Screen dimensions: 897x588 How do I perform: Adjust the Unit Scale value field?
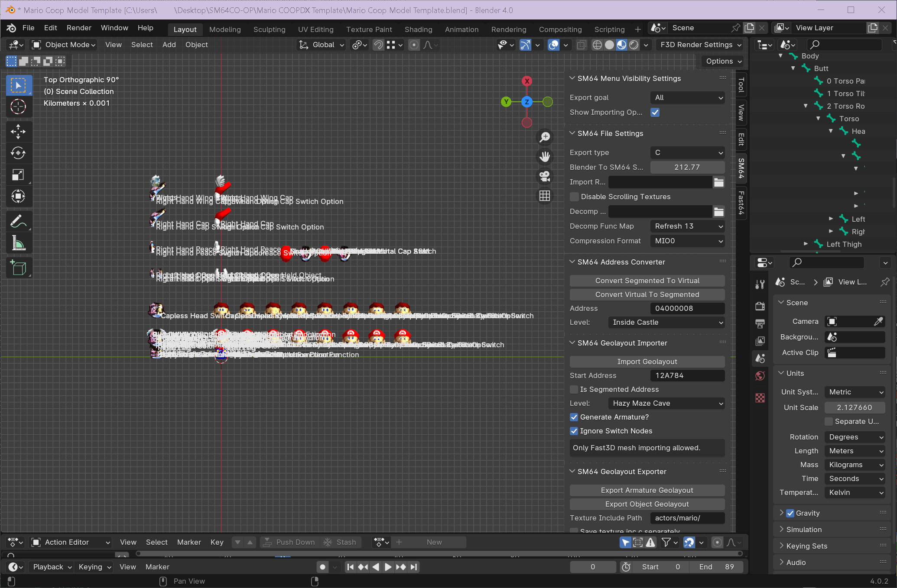point(855,408)
